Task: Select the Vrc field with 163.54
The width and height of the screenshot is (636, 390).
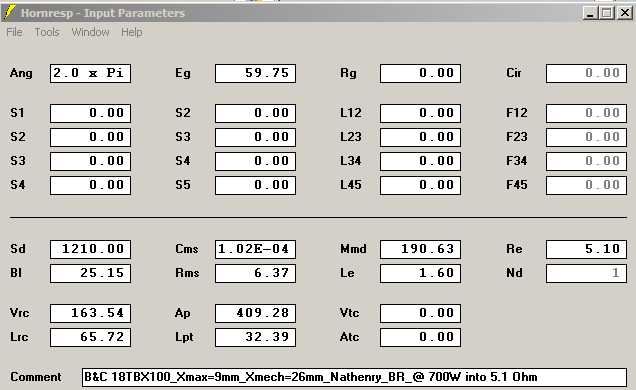Action: point(90,313)
